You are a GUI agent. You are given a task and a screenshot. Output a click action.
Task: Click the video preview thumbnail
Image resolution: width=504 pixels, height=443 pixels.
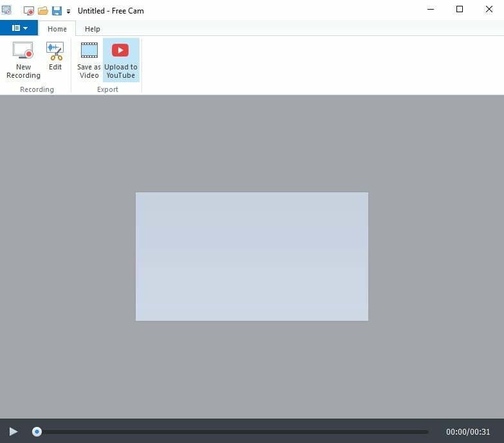[x=252, y=257]
